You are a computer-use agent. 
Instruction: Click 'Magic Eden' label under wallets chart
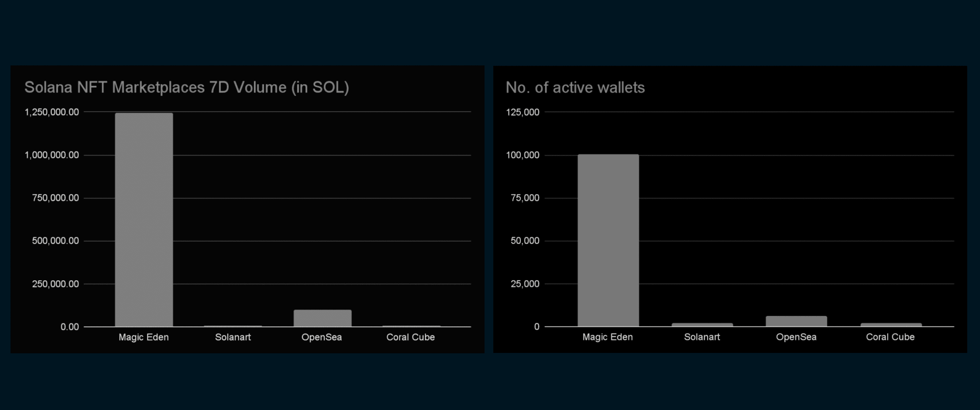[x=607, y=337]
